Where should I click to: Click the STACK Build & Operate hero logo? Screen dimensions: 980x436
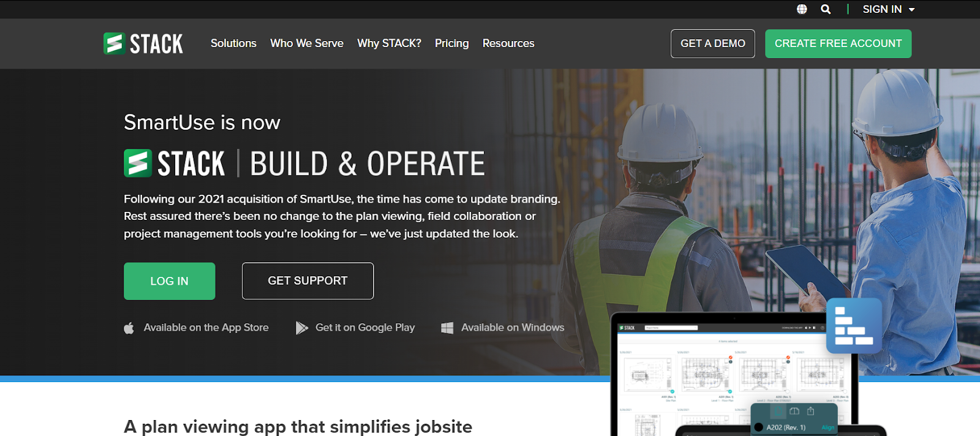(304, 163)
